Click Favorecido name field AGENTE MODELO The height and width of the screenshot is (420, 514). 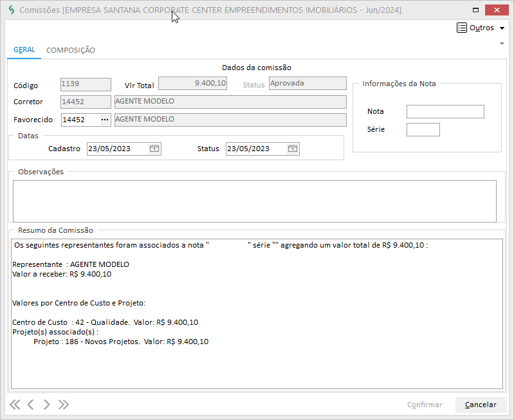click(x=230, y=120)
